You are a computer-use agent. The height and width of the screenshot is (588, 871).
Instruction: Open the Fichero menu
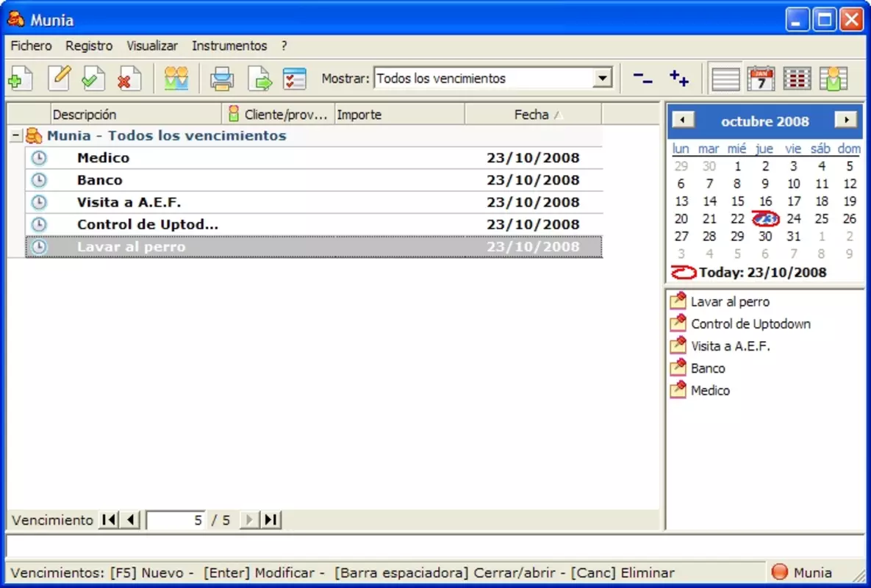pos(31,46)
